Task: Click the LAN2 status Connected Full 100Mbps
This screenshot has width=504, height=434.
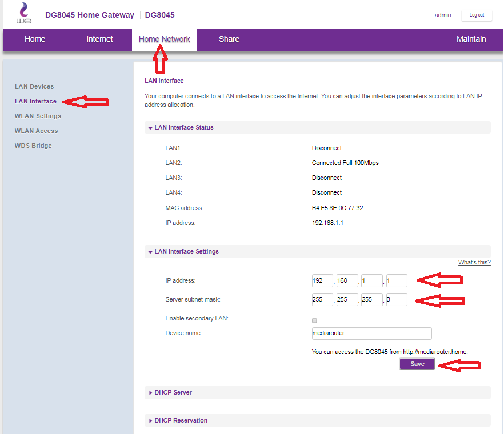Action: coord(345,163)
